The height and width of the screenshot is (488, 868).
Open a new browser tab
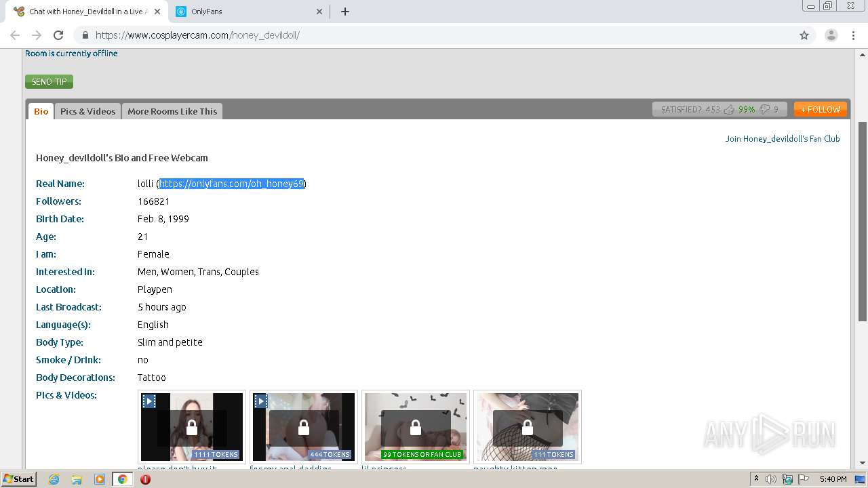[x=344, y=12]
